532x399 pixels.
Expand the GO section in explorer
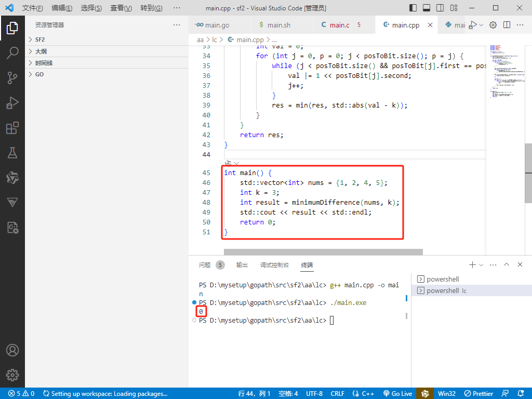point(107,74)
